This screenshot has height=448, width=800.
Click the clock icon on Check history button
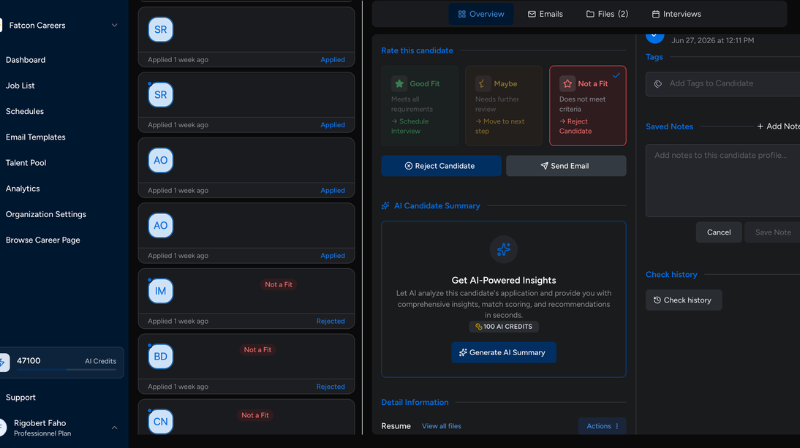point(657,300)
